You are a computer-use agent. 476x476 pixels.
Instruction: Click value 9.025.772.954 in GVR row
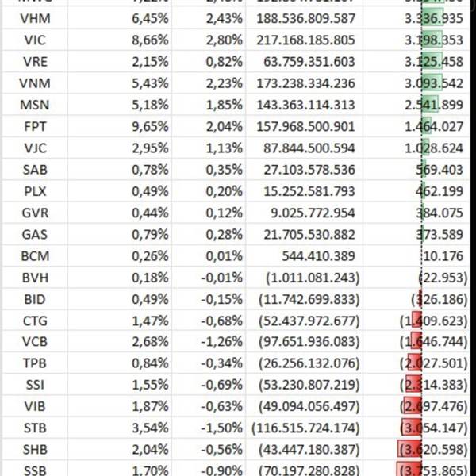(305, 212)
